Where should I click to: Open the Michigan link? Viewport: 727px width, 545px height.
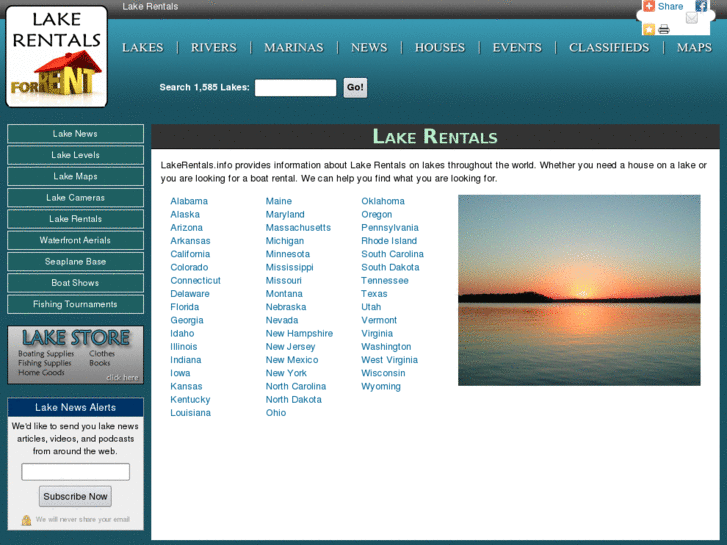click(x=285, y=241)
